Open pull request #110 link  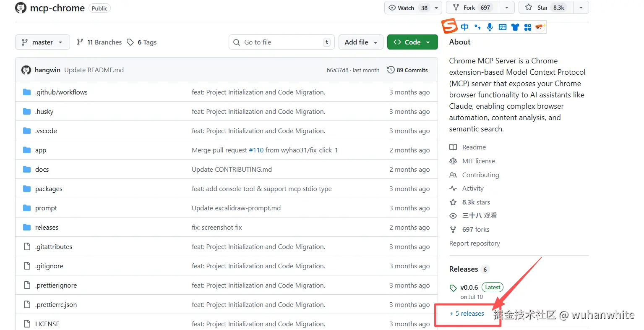click(x=256, y=150)
